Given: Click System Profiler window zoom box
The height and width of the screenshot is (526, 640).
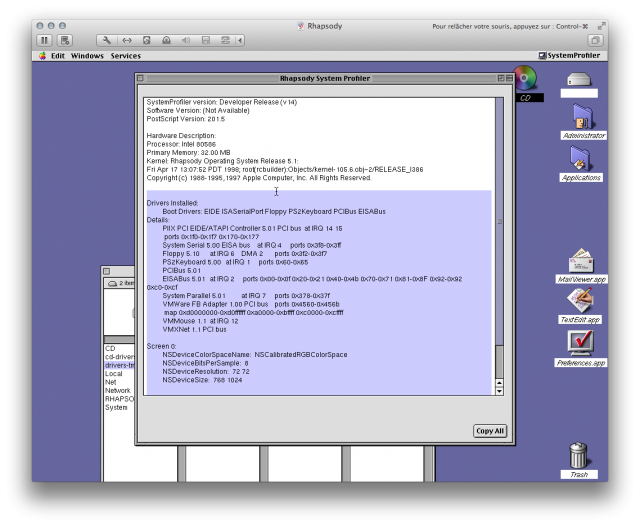Looking at the screenshot, I should tap(501, 78).
